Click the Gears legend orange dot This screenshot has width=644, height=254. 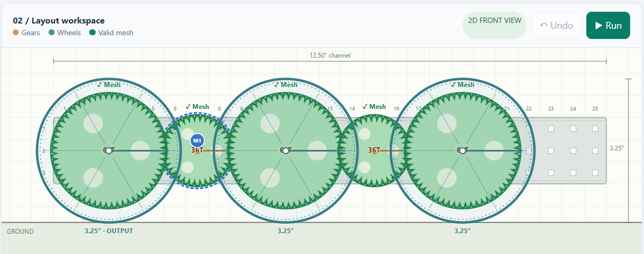[x=15, y=33]
